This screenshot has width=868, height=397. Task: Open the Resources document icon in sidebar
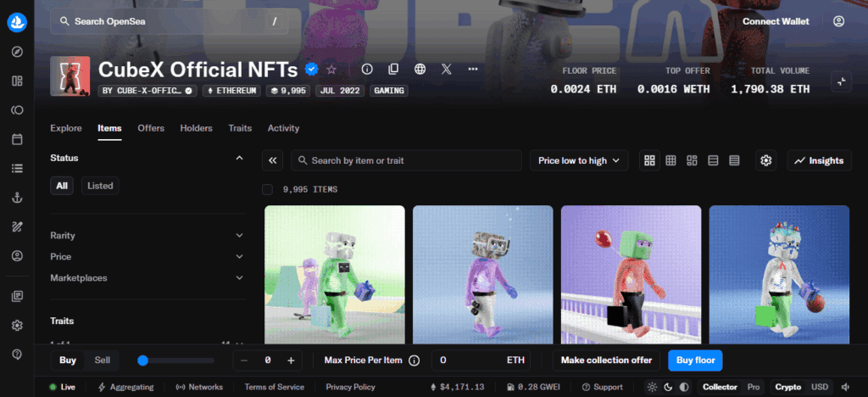(x=17, y=296)
